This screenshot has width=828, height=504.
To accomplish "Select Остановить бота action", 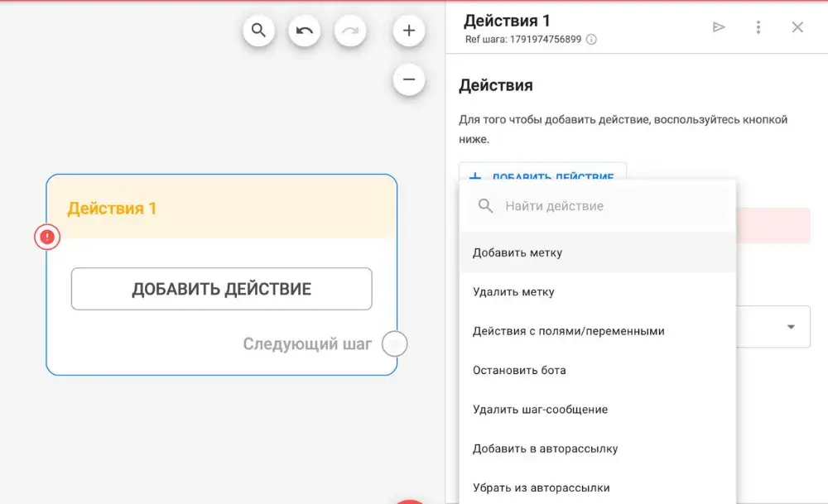I will point(597,370).
